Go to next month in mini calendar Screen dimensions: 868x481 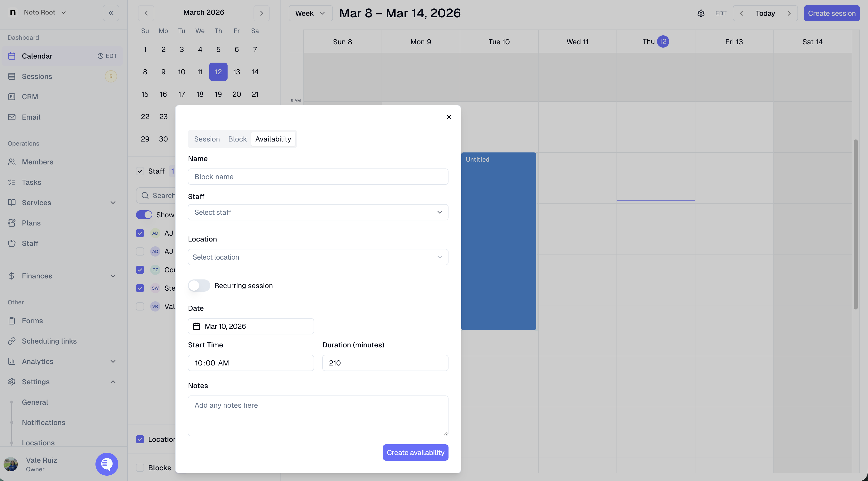[261, 13]
